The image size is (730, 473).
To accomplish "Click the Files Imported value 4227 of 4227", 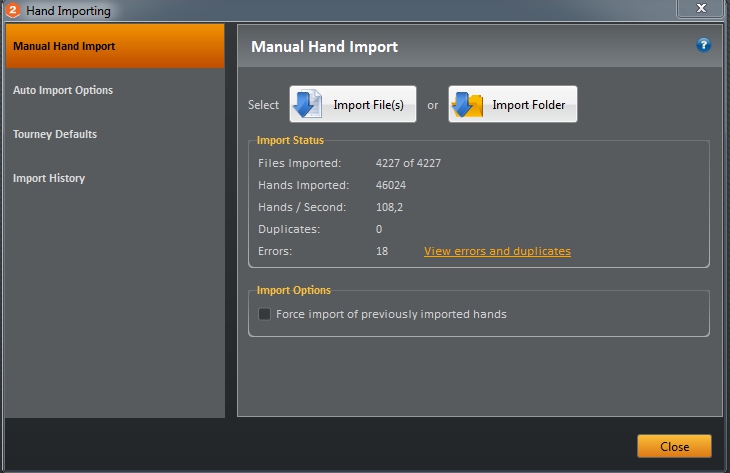I will [408, 163].
